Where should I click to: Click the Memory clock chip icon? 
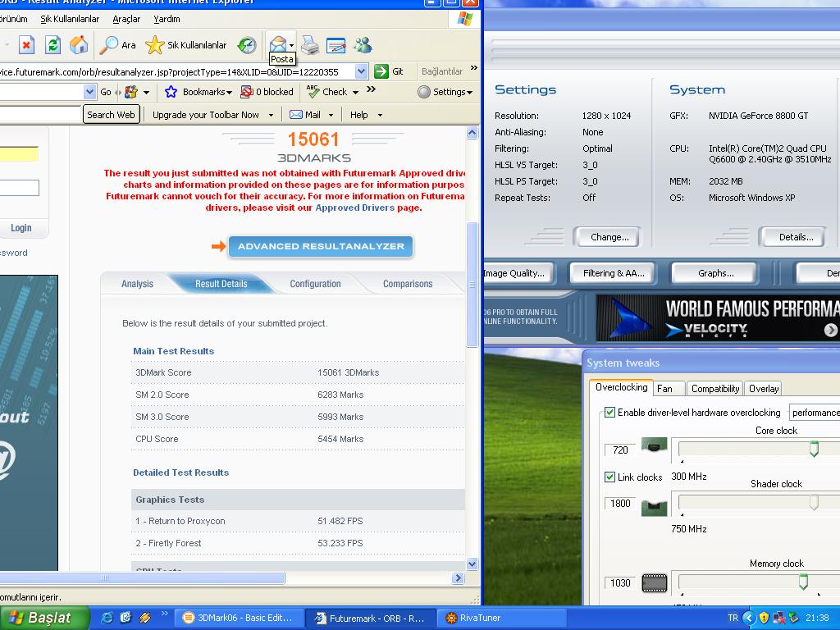(x=654, y=583)
